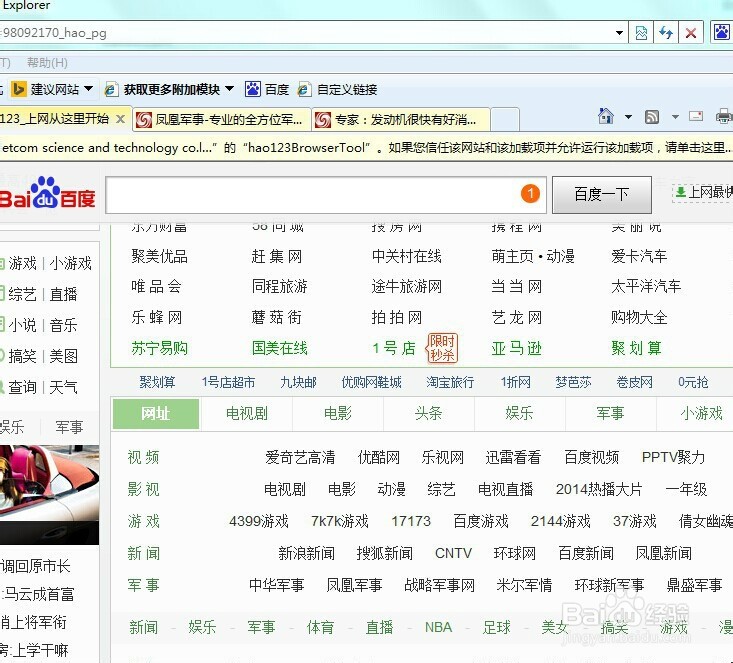Open the 爱奇艺高清 video link
Viewport: 733px width, 663px height.
[300, 457]
